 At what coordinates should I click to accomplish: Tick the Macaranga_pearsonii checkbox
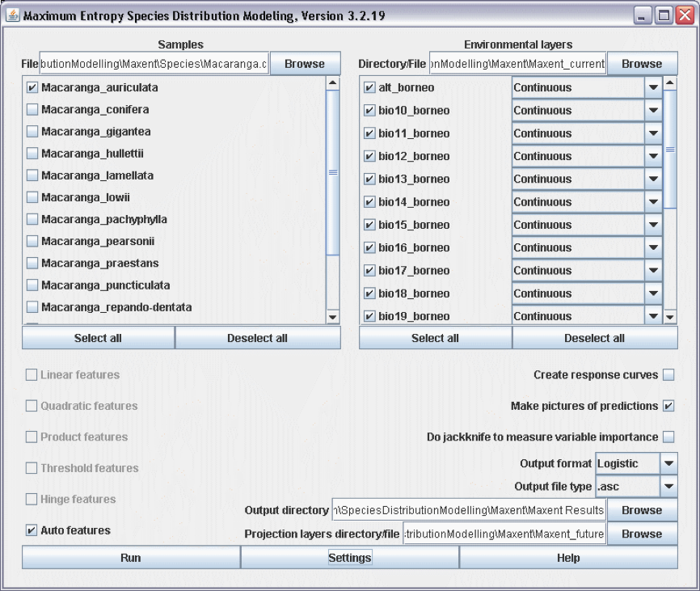(x=32, y=241)
